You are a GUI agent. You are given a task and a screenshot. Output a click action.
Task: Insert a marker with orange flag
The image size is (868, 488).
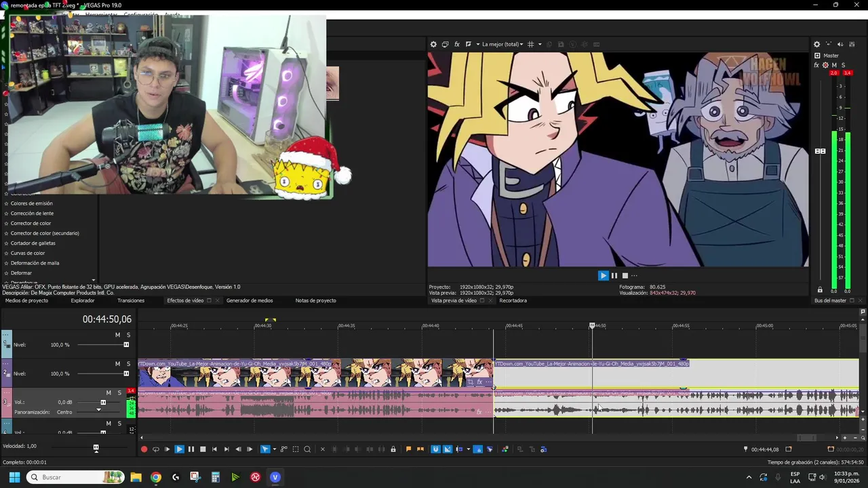point(408,449)
